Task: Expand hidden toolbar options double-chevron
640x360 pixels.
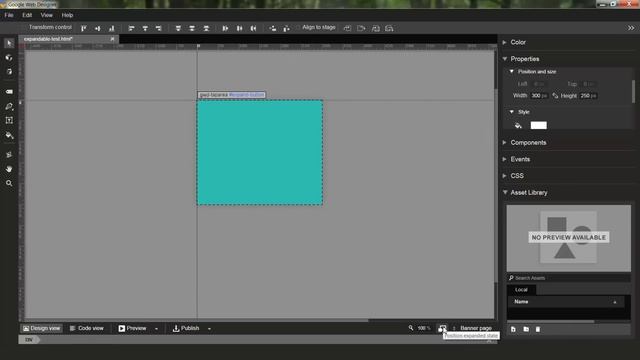Action: 631,28
